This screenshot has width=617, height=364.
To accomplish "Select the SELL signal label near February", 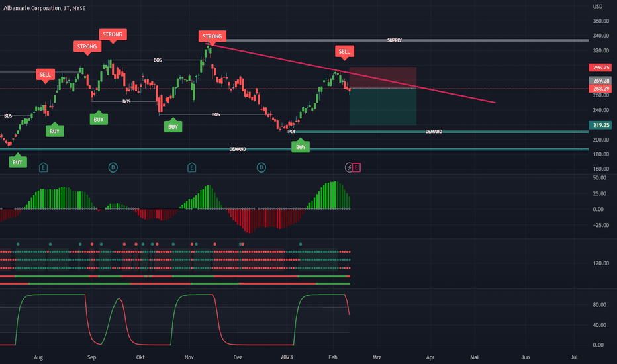I will coord(344,52).
